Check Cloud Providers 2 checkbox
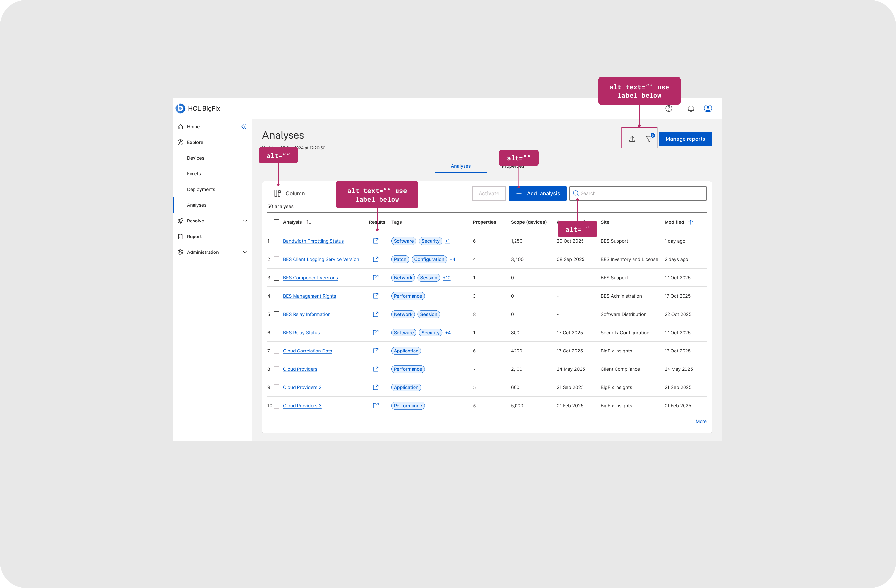 [276, 387]
